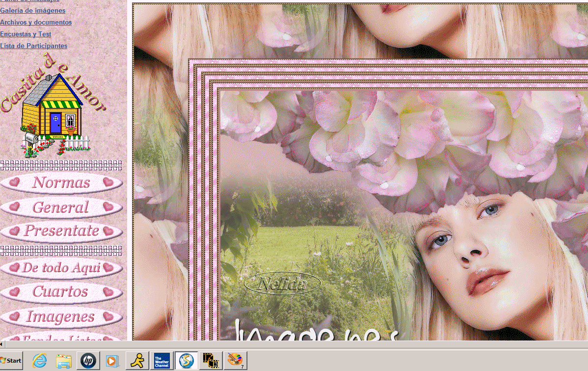
Task: Open the Encuestas y Test link
Action: point(26,34)
